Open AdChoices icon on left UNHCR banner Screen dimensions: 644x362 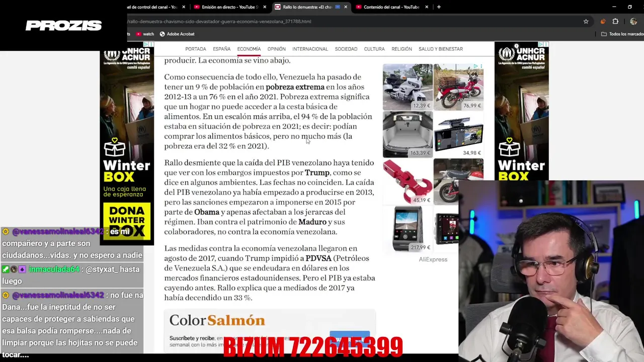pyautogui.click(x=145, y=44)
